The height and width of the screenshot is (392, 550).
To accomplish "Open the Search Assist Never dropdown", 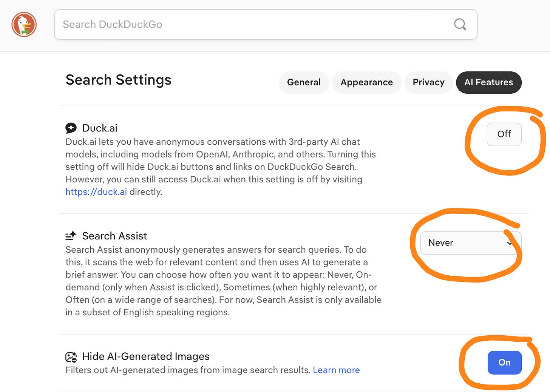I will [x=471, y=243].
